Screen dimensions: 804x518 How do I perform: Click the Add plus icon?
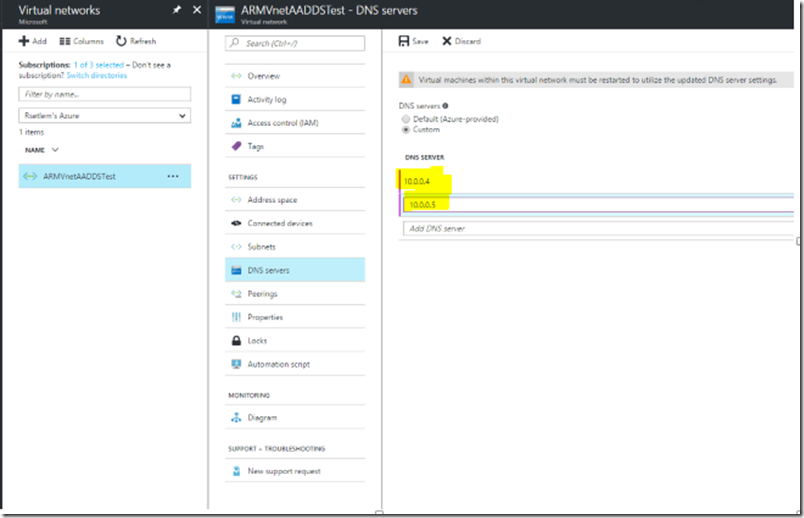point(24,41)
